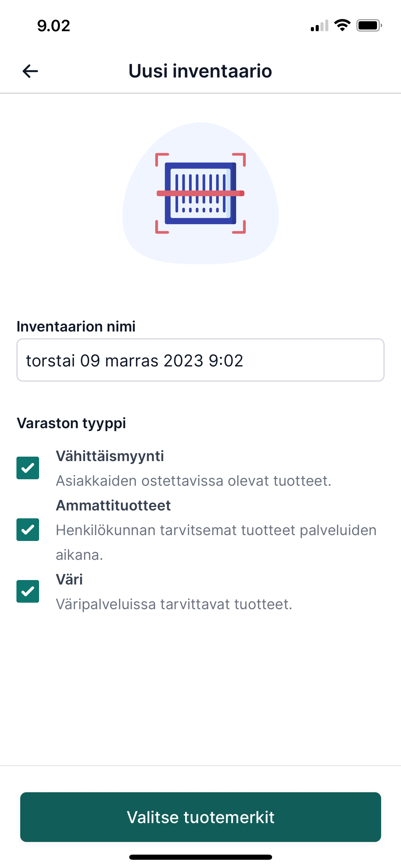The height and width of the screenshot is (868, 401).
Task: Select the Väri label
Action: [69, 579]
